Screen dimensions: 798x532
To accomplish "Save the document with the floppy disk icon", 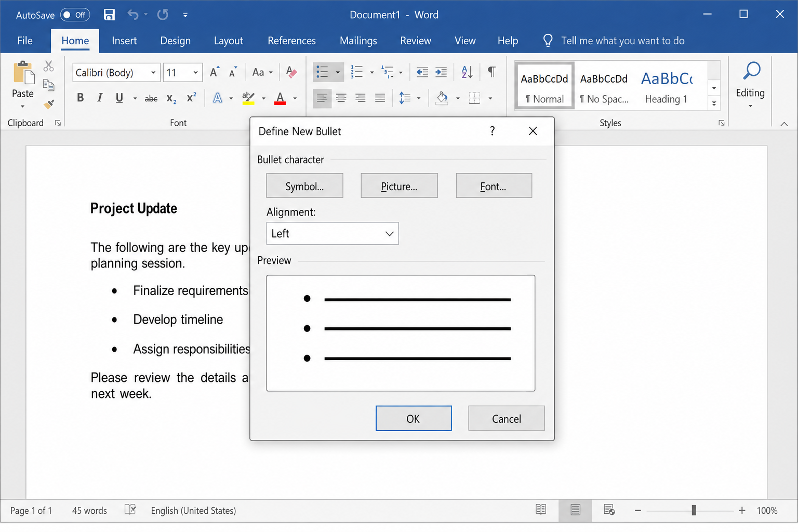I will click(109, 15).
